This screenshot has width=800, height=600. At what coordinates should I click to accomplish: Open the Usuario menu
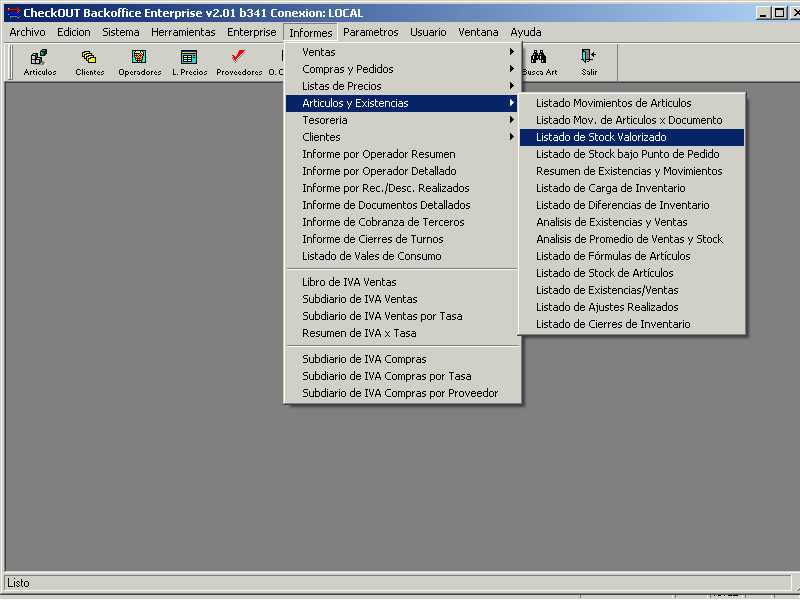[428, 32]
